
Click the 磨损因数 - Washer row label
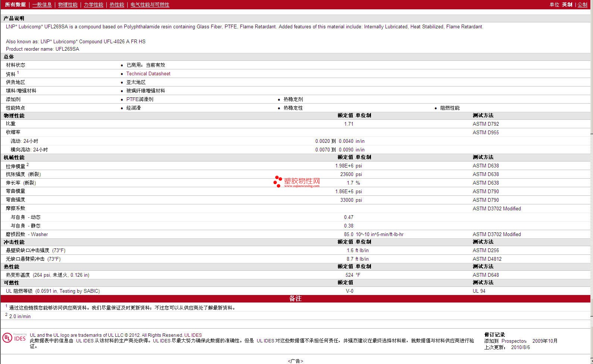pyautogui.click(x=27, y=234)
